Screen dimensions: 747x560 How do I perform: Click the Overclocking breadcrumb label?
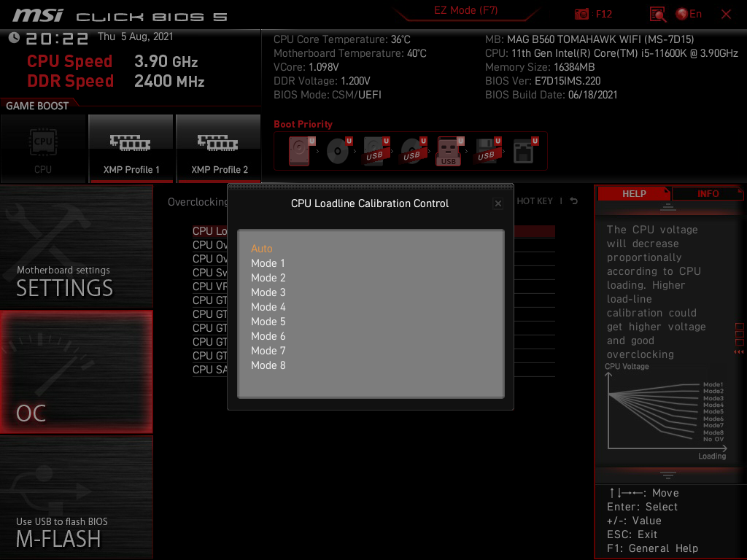tap(197, 202)
